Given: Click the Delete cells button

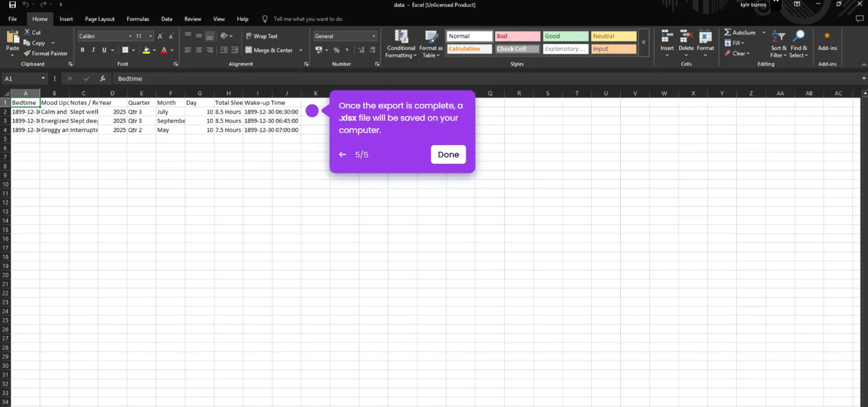Looking at the screenshot, I should pos(686,43).
